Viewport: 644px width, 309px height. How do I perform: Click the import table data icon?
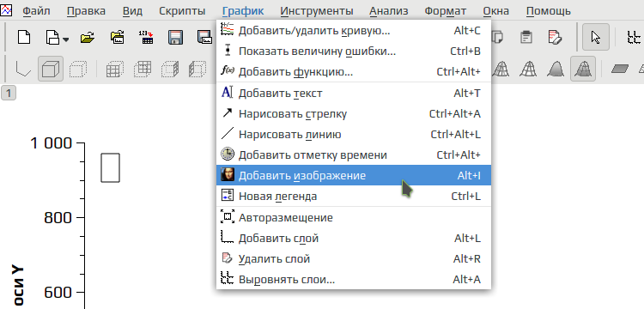(x=145, y=38)
